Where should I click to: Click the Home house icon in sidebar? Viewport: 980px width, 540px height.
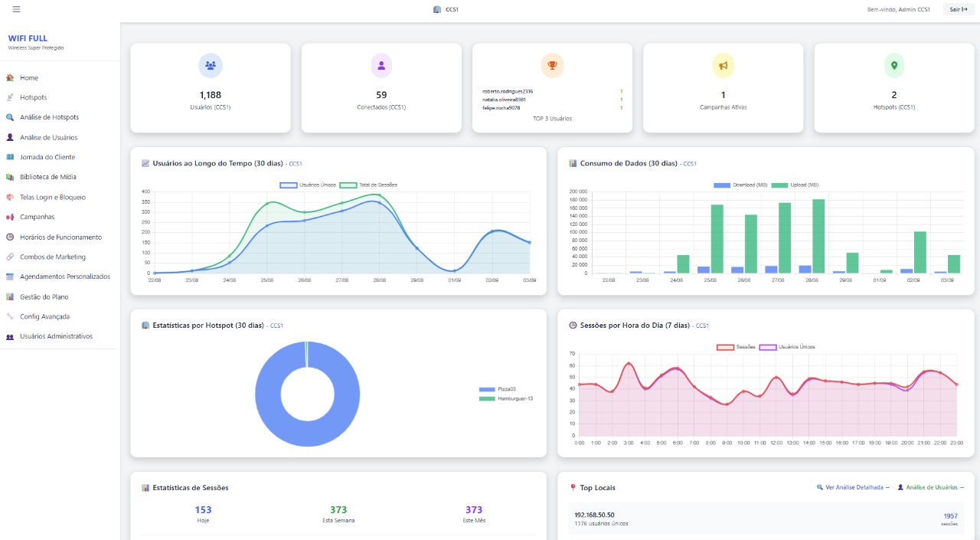[x=10, y=78]
